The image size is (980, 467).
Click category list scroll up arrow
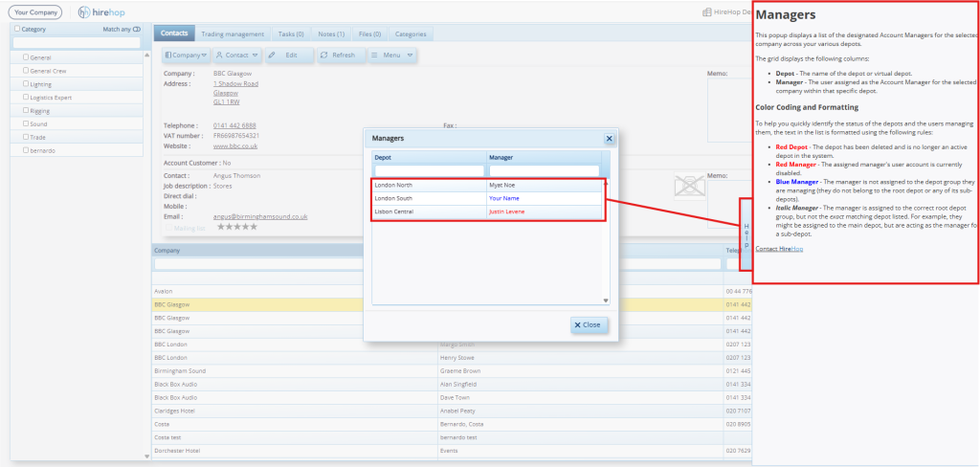[x=146, y=55]
